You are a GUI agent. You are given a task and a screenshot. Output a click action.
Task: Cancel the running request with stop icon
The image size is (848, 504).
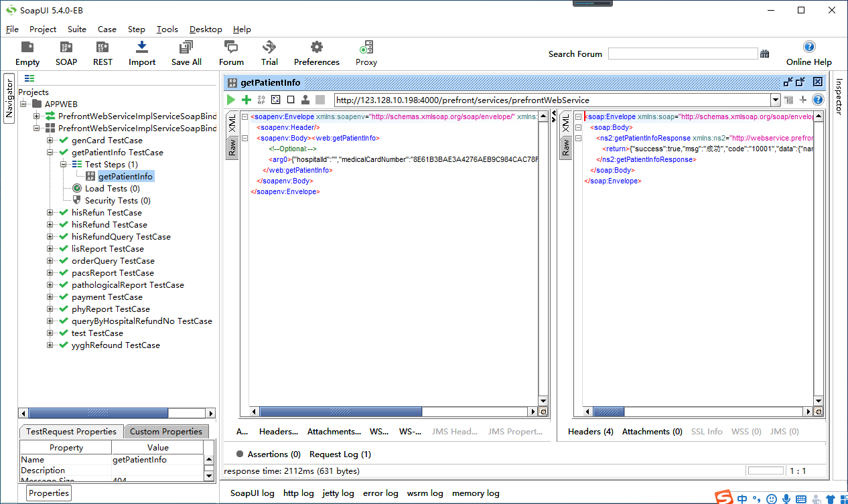[x=290, y=99]
